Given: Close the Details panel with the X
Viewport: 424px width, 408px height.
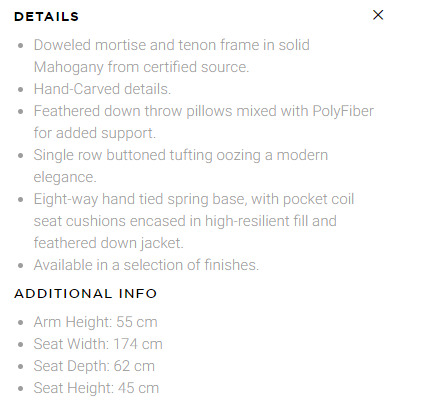Looking at the screenshot, I should [x=378, y=15].
